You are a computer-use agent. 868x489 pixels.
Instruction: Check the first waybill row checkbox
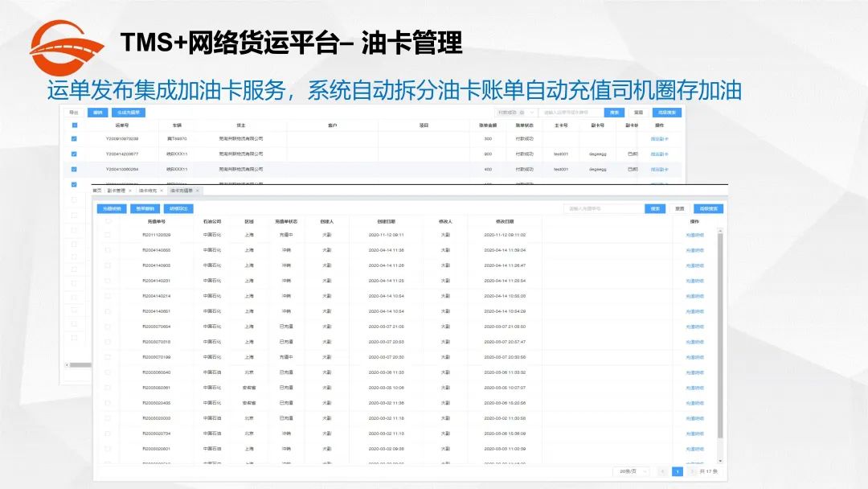click(73, 138)
